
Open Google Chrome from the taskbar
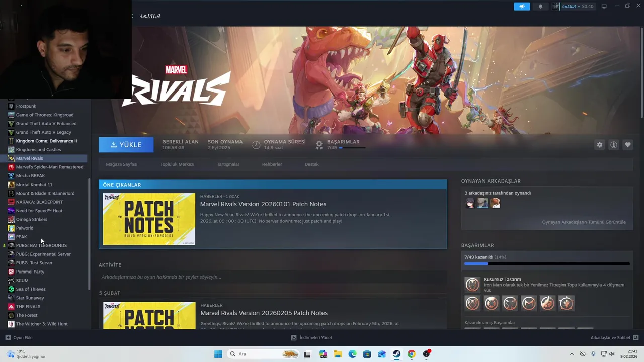point(412,354)
